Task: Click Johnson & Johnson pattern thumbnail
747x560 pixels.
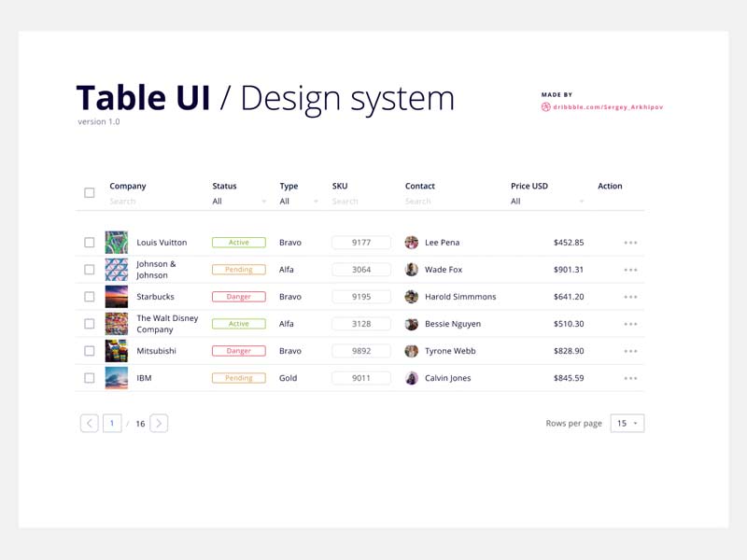Action: (x=116, y=270)
